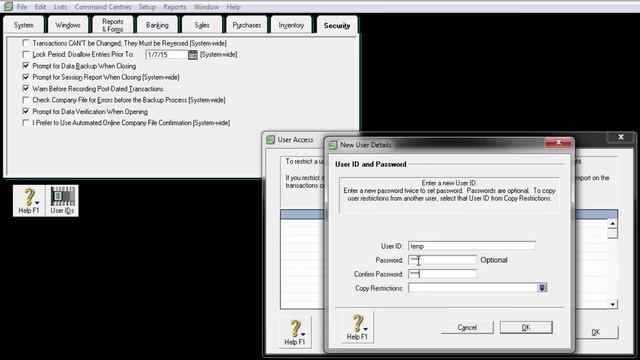640x360 pixels.
Task: Click the User Access window title icon
Action: (x=271, y=140)
